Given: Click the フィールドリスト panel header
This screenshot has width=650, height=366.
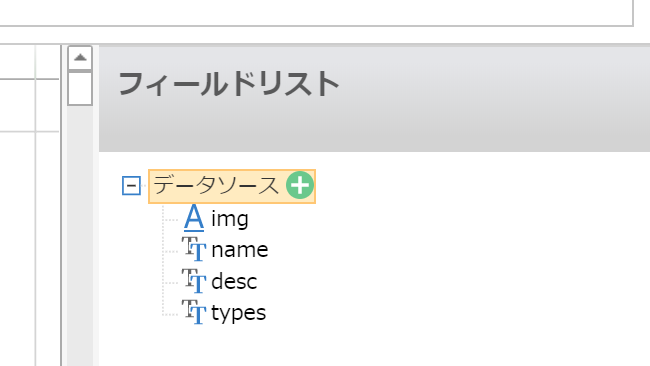Looking at the screenshot, I should (374, 99).
